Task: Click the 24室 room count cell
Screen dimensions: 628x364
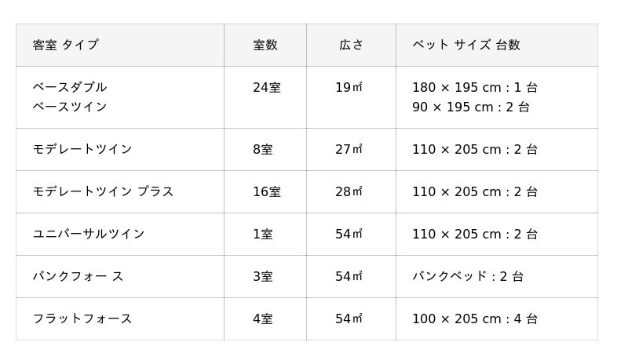Action: click(266, 87)
